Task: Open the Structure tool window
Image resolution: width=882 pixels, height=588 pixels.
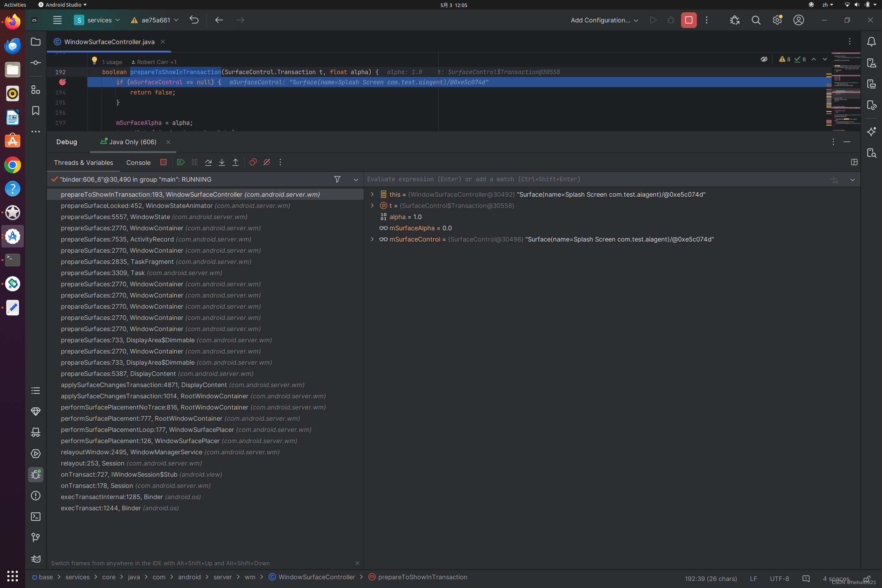Action: [36, 90]
